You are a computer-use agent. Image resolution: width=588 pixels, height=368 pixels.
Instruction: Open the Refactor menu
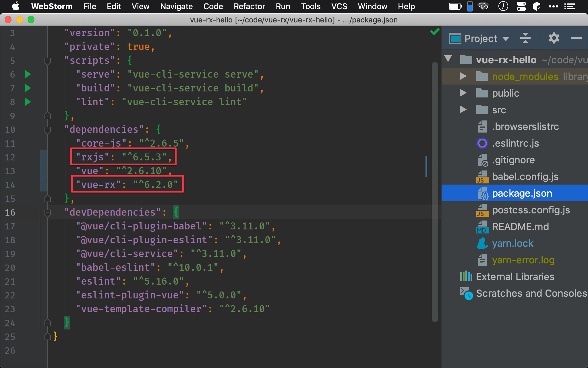tap(249, 6)
